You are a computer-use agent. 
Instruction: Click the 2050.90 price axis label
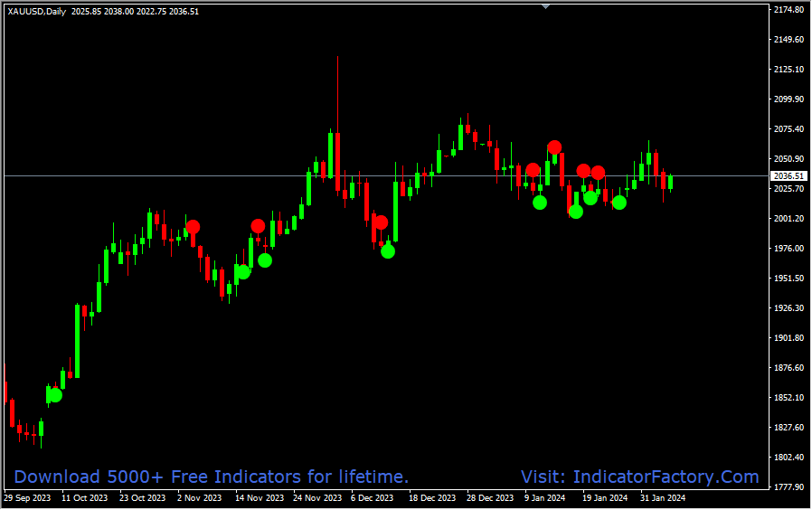(788, 159)
